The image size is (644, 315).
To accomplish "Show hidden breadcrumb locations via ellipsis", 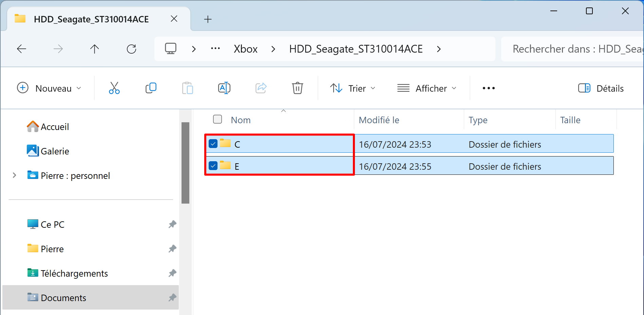I will [215, 49].
